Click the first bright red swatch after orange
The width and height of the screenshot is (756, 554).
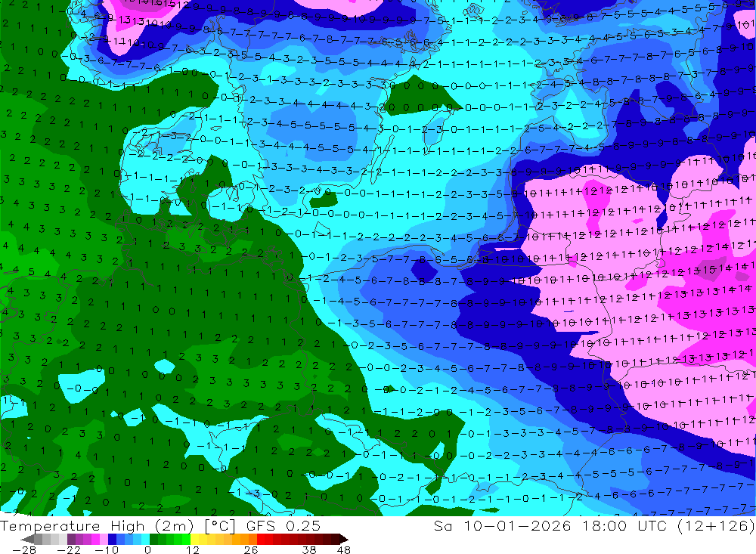coord(261,539)
